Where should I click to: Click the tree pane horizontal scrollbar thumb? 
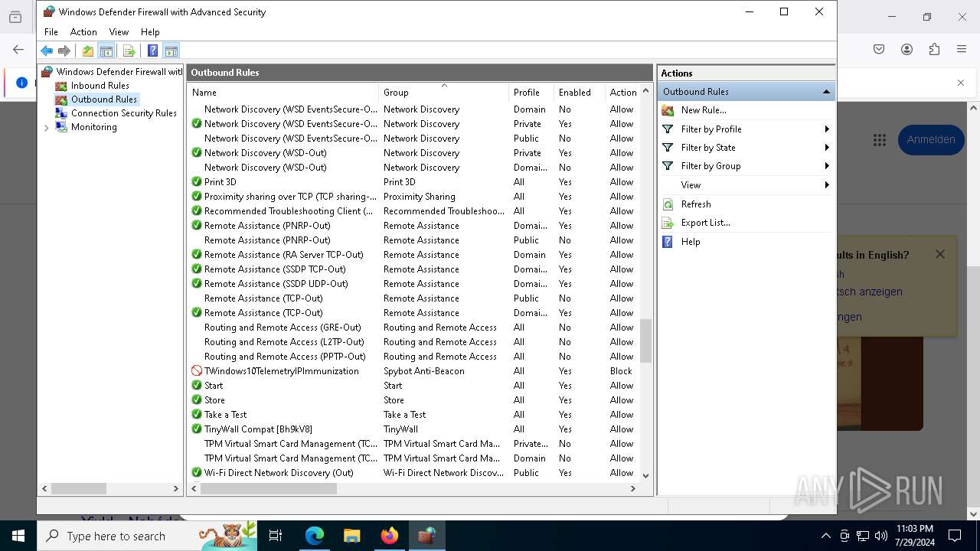(x=79, y=488)
